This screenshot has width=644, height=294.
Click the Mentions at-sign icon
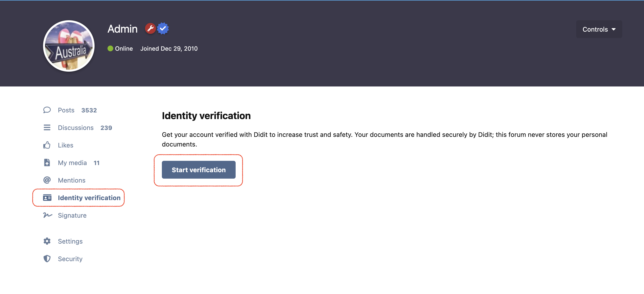[x=47, y=180]
